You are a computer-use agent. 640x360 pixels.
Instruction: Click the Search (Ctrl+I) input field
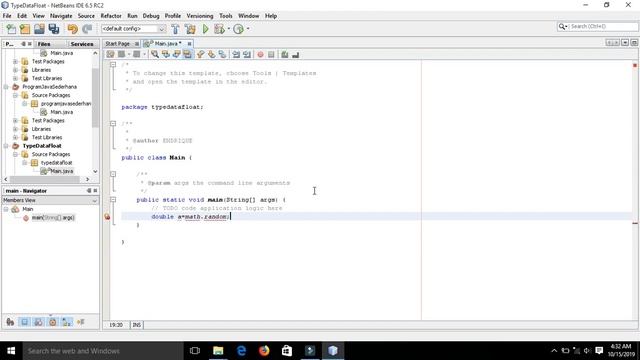coord(603,26)
